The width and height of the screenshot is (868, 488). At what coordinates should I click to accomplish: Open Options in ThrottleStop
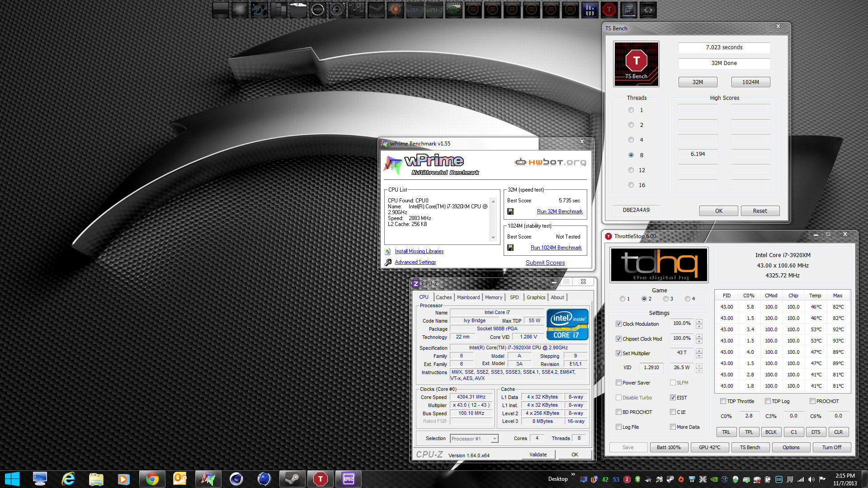coord(791,447)
